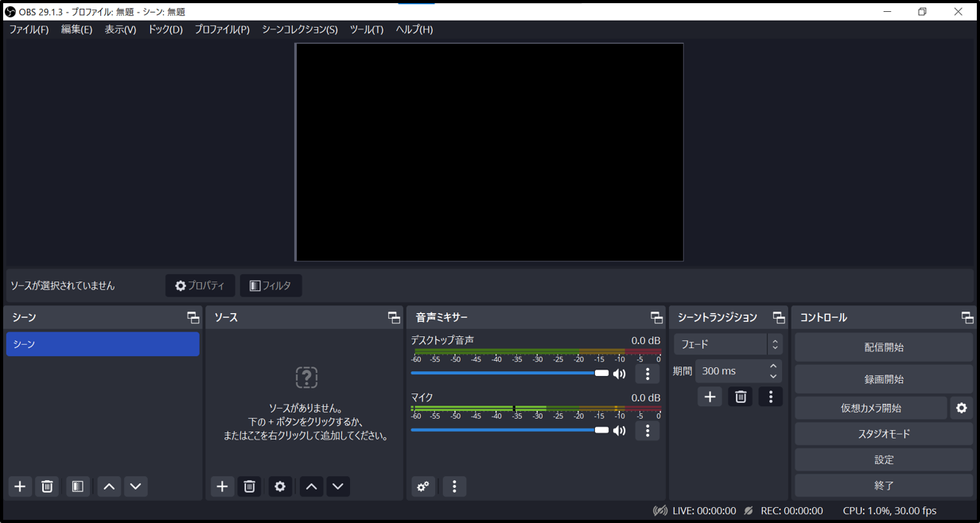Open virtual camera settings gear icon
This screenshot has height=523, width=980.
[962, 408]
